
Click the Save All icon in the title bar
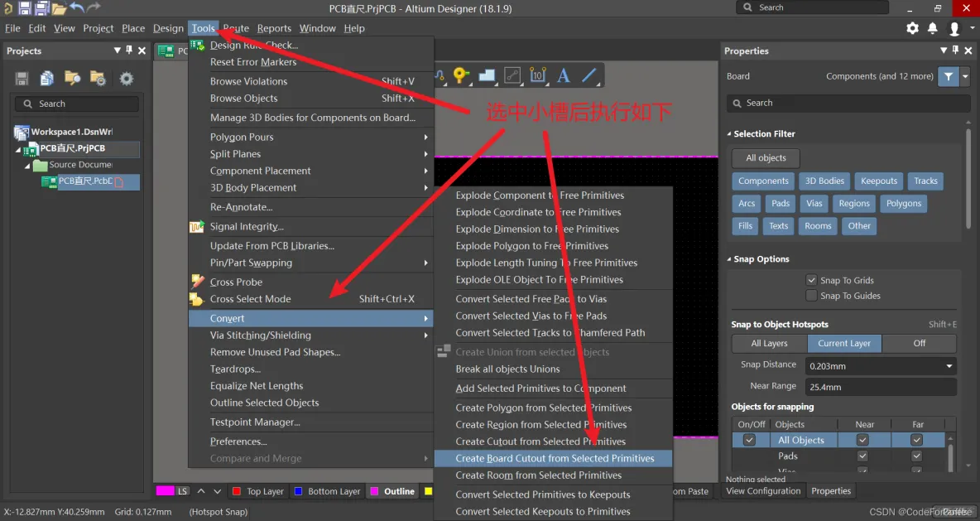click(42, 7)
